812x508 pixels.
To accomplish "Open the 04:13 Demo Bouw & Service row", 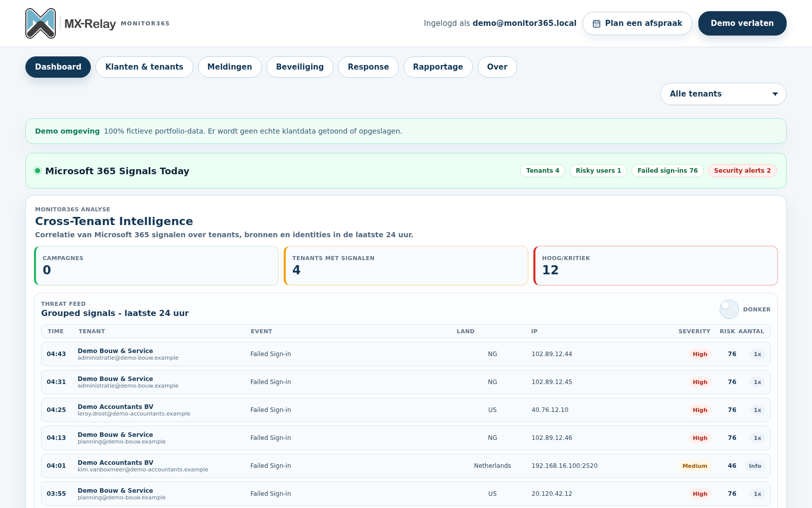I will [406, 438].
